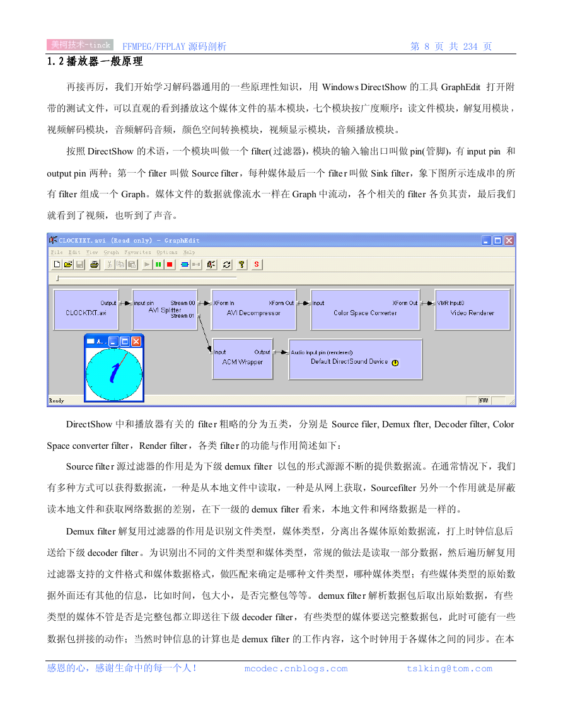Click the Save floppy disk icon
Screen dimensions: 563x728
79,265
